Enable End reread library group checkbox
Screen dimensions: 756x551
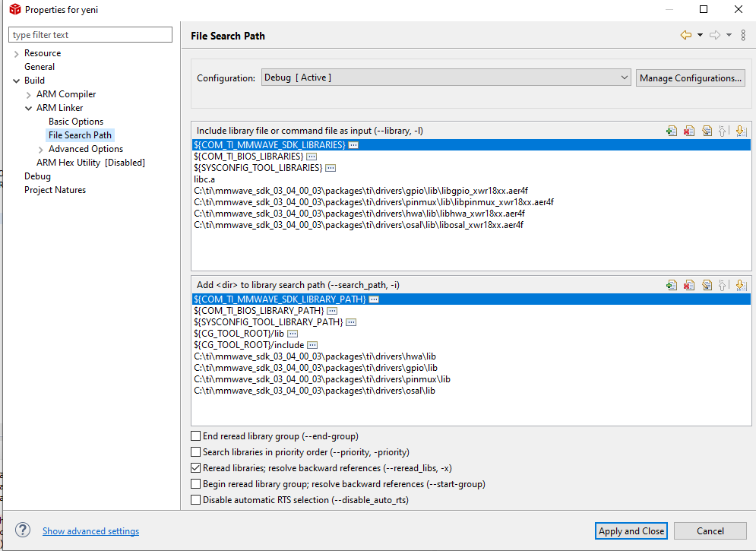[x=196, y=435]
